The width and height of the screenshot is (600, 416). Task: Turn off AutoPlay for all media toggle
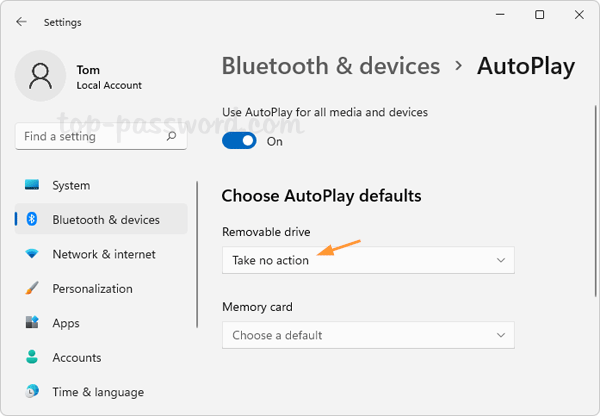239,141
